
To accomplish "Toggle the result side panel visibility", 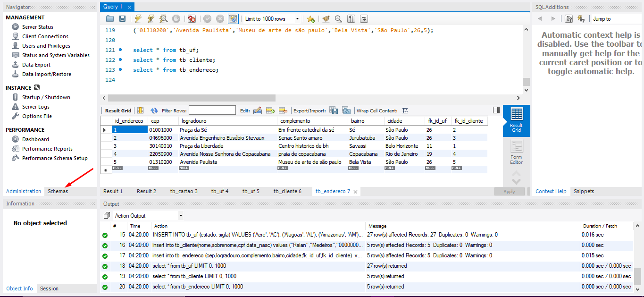I will tap(496, 110).
